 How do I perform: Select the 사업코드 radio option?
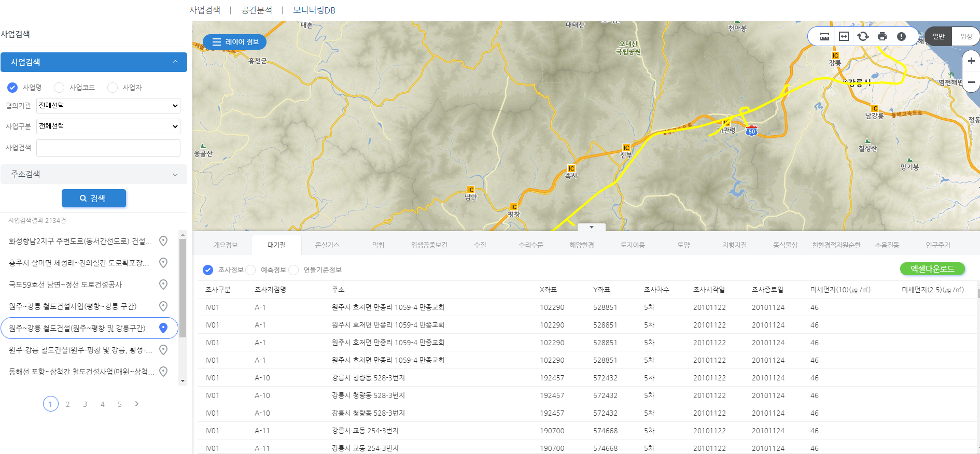60,88
